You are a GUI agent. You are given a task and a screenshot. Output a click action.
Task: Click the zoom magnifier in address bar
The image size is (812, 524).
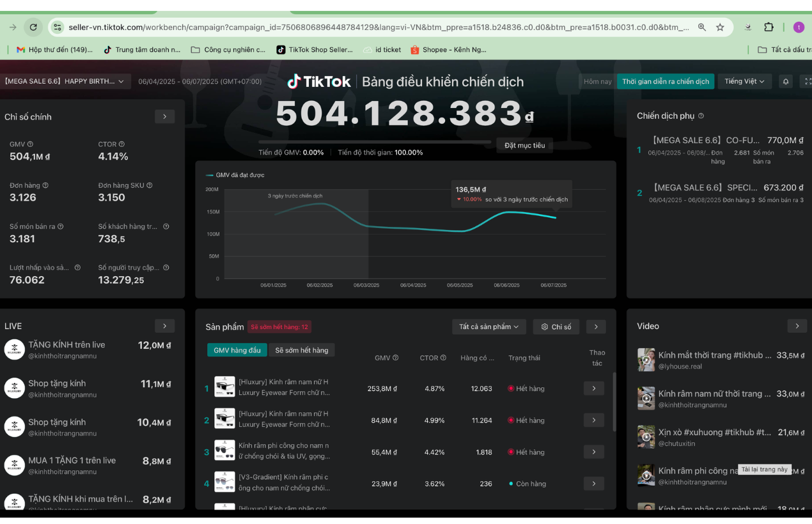pos(702,27)
